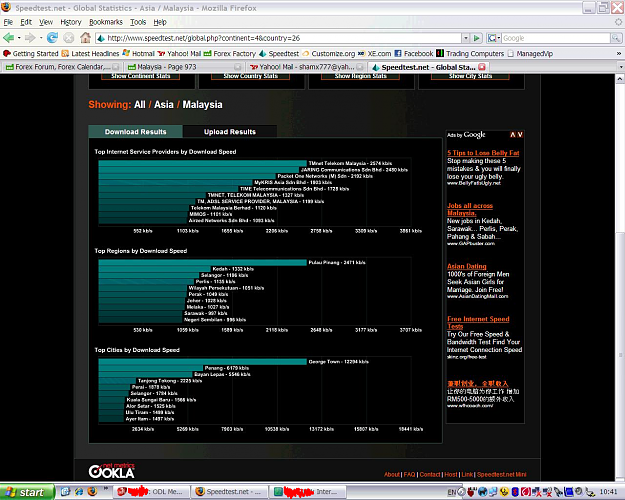625x500 pixels.
Task: Switch to the Forex Forum tab
Action: tap(62, 67)
